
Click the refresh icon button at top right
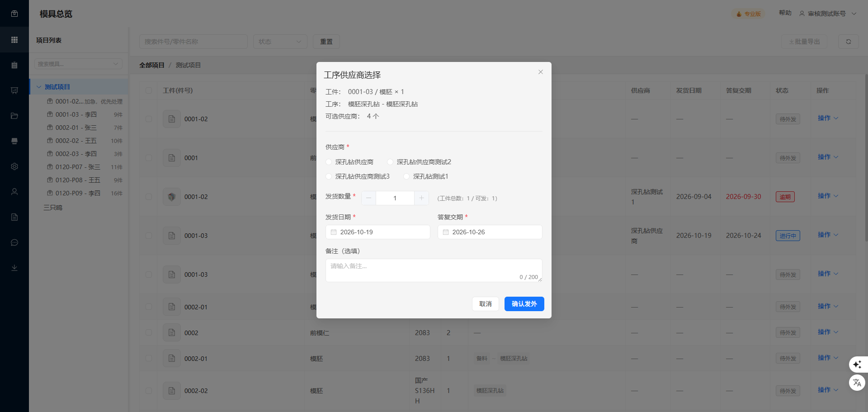pyautogui.click(x=849, y=42)
